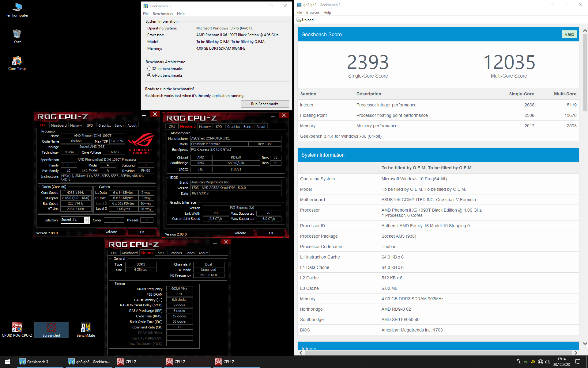This screenshot has height=368, width=588.
Task: Click OK in Mainboard window
Action: click(x=271, y=233)
